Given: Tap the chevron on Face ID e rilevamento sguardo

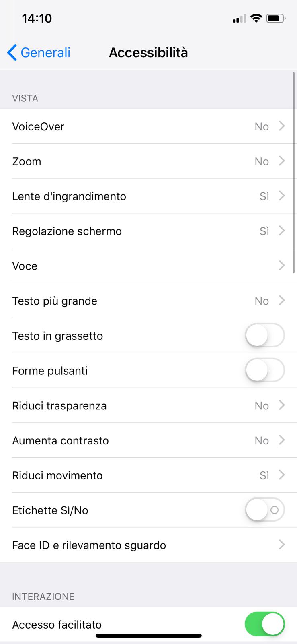Looking at the screenshot, I should click(x=282, y=545).
